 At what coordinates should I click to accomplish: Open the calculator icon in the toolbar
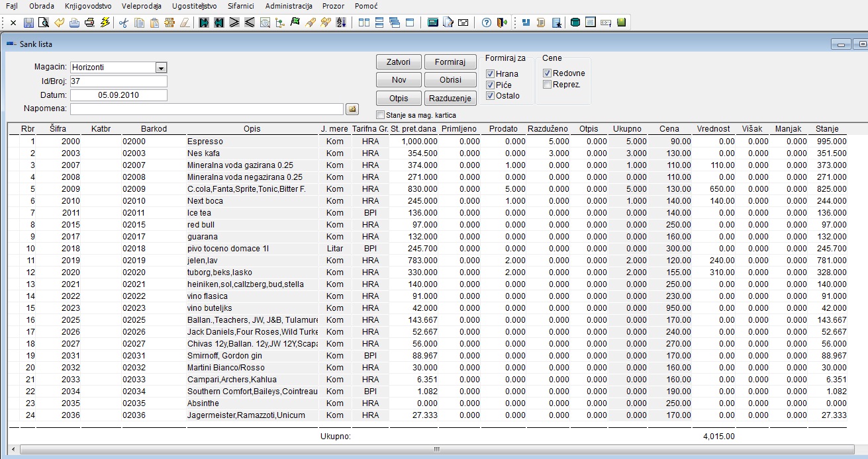click(x=432, y=22)
